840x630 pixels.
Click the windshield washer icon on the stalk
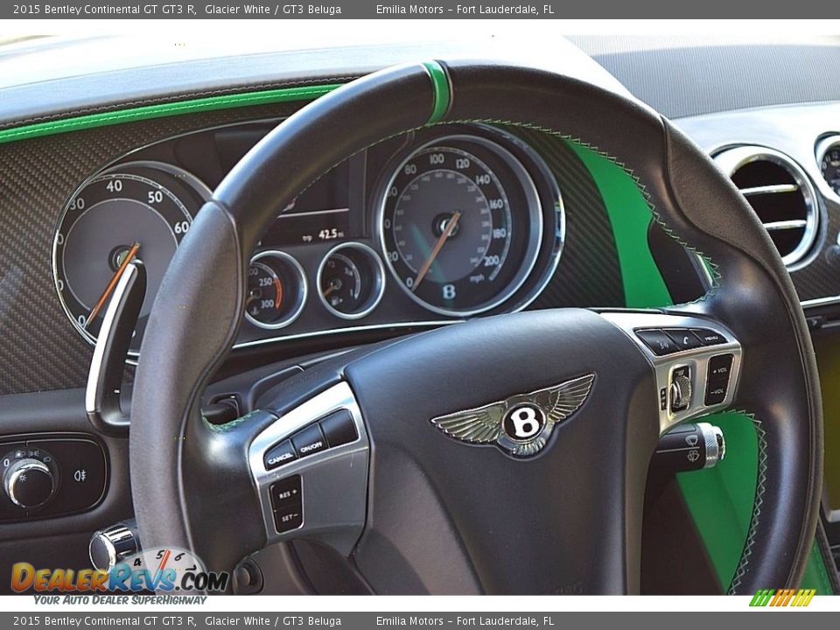(x=693, y=455)
